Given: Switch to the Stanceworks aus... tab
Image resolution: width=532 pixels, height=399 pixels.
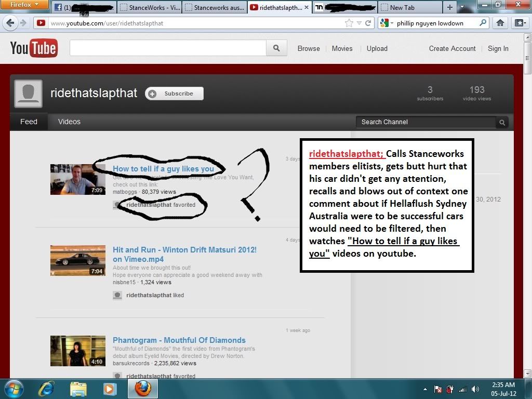Looking at the screenshot, I should [x=215, y=7].
